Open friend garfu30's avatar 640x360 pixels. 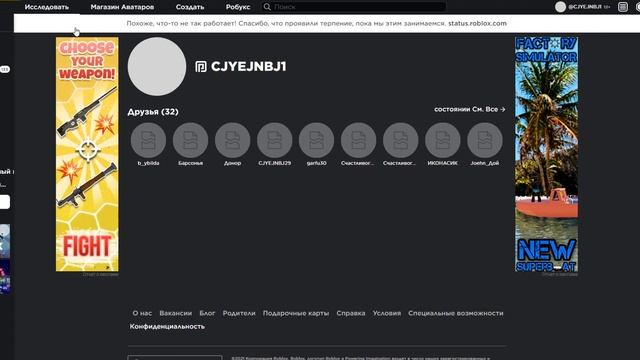tap(316, 140)
